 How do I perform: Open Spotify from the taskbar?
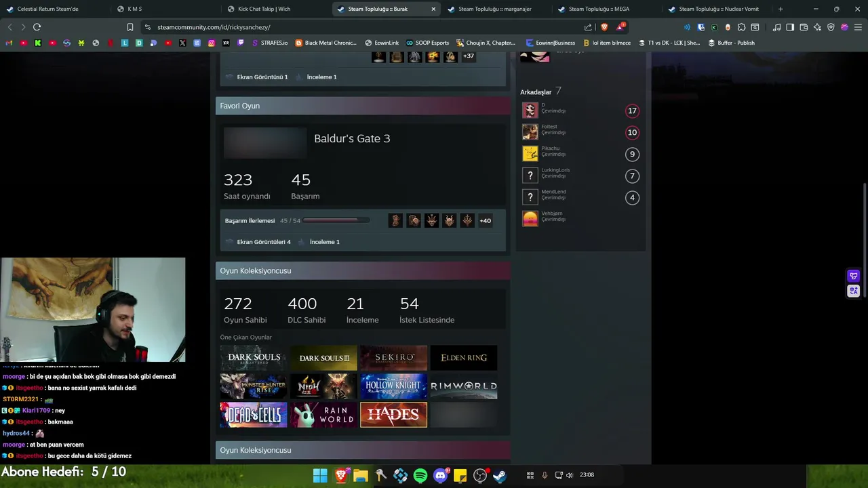point(420,475)
